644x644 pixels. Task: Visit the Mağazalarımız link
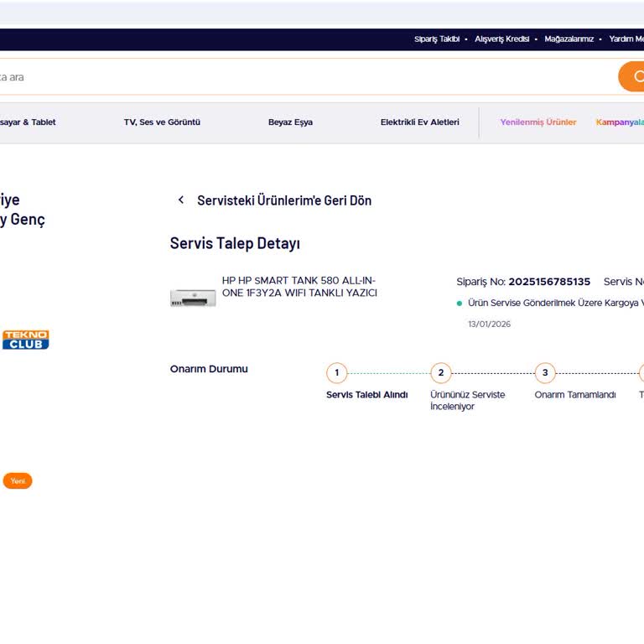coord(569,39)
